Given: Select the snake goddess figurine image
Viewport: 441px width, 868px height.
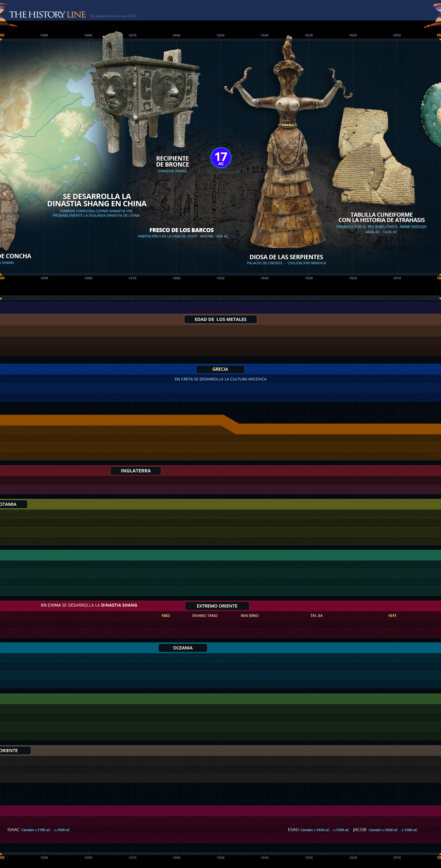Looking at the screenshot, I should pyautogui.click(x=288, y=141).
